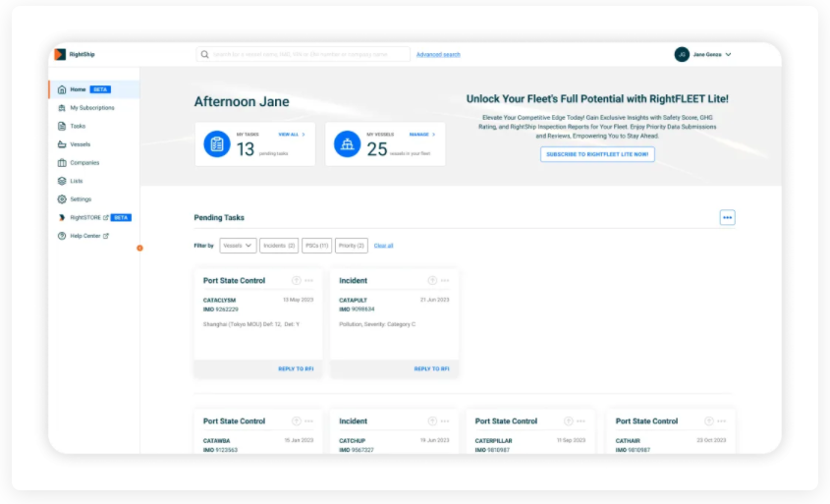The height and width of the screenshot is (504, 830).
Task: Toggle the Priority (2) filter
Action: [x=352, y=246]
